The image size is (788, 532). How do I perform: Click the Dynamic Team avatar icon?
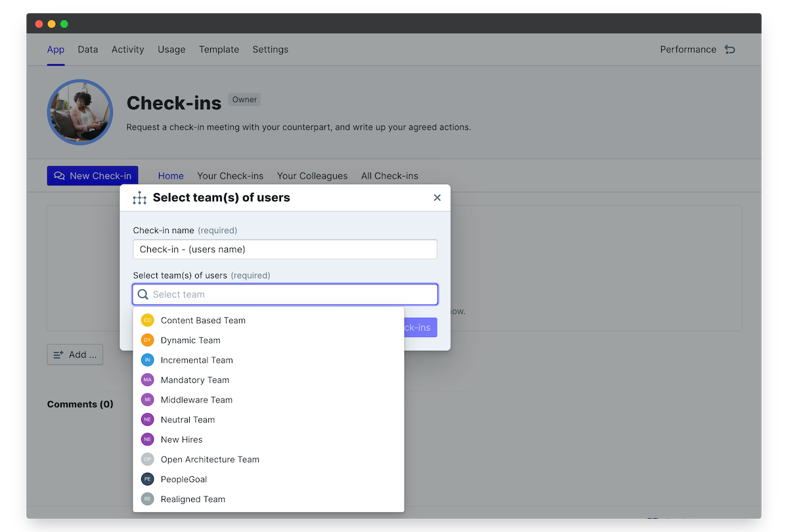tap(148, 340)
